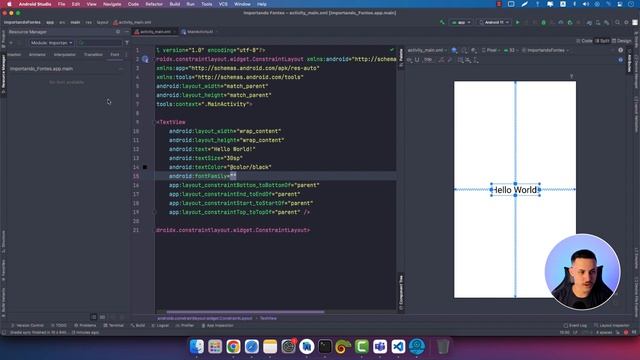This screenshot has height=360, width=640.
Task: Click the design surface select icon
Action: pyautogui.click(x=454, y=50)
